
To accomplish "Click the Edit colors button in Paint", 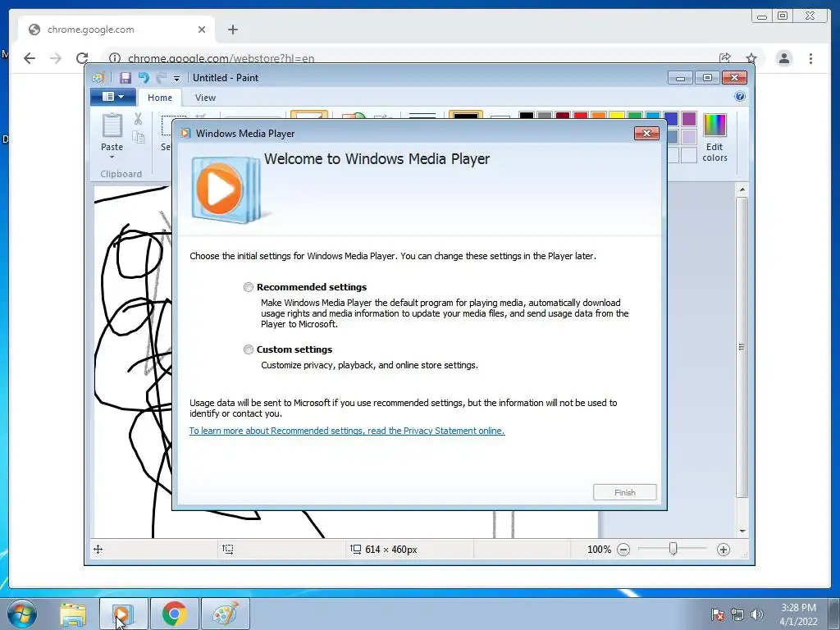I will [x=714, y=138].
